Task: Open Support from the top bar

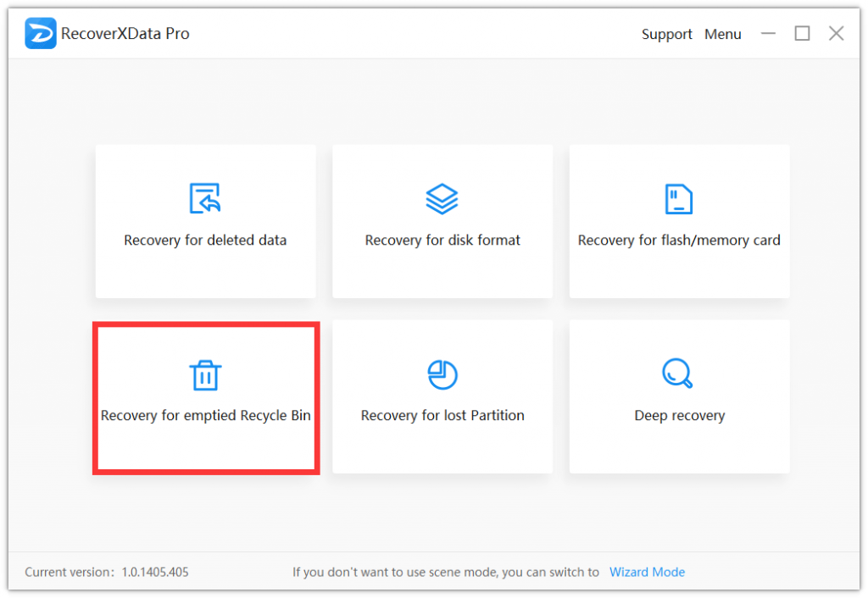Action: pyautogui.click(x=666, y=34)
